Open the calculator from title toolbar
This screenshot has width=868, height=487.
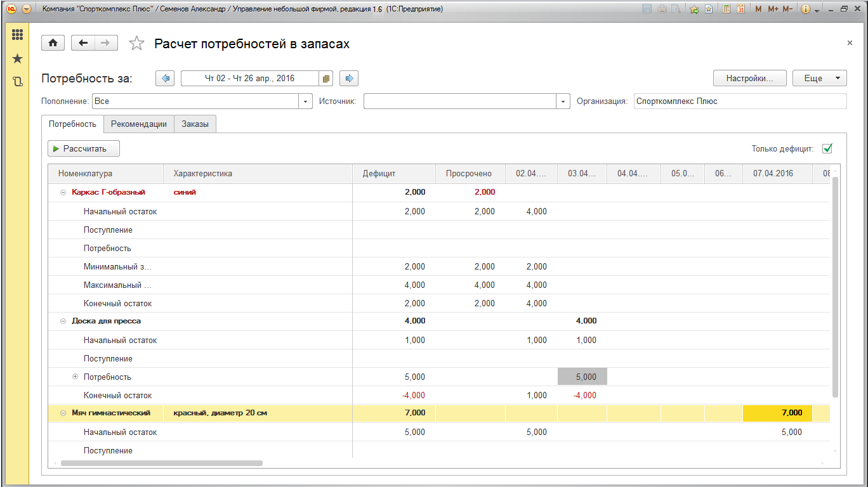pos(725,10)
